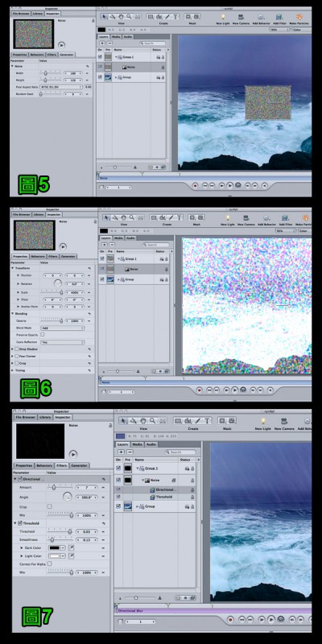Open the Casts Reflection dropdown
This screenshot has width=322, height=644.
[x=62, y=341]
